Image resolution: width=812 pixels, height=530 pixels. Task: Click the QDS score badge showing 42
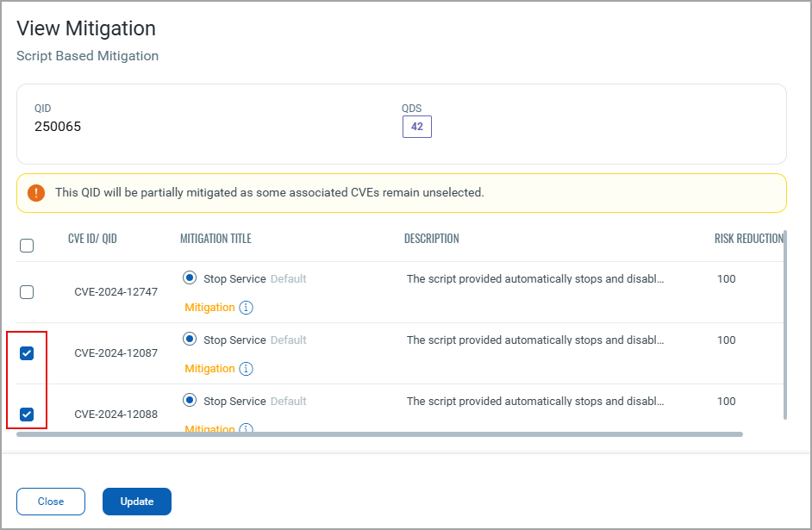416,127
